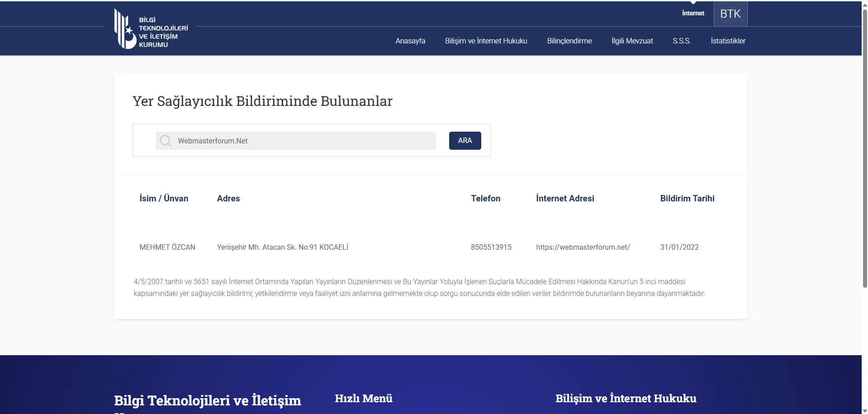Open the S.S.S. page
Screen dimensions: 868x414
[681, 41]
